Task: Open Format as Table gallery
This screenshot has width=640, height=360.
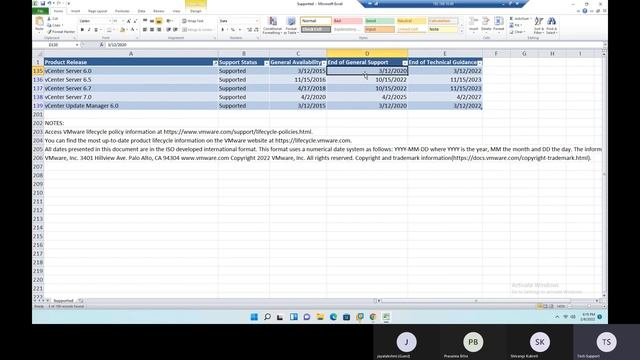Action: (x=291, y=25)
